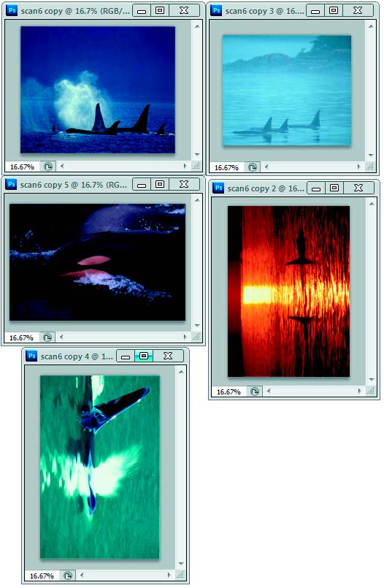This screenshot has width=384, height=588.
Task: Minimize the scan6 copy 5 window
Action: [x=141, y=185]
